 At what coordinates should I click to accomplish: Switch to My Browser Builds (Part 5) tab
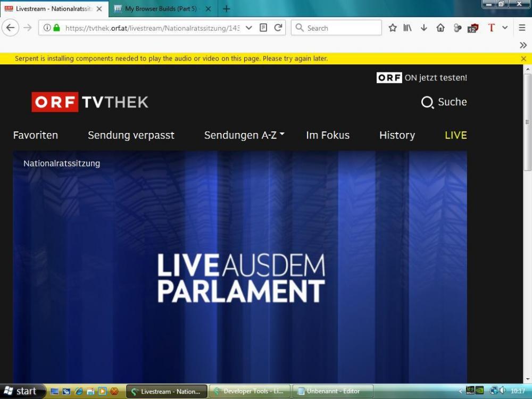coord(161,9)
